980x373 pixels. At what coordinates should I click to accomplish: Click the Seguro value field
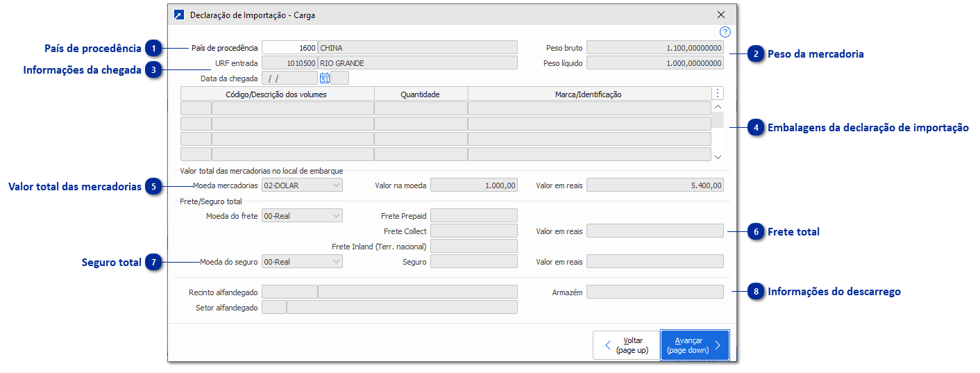point(474,262)
